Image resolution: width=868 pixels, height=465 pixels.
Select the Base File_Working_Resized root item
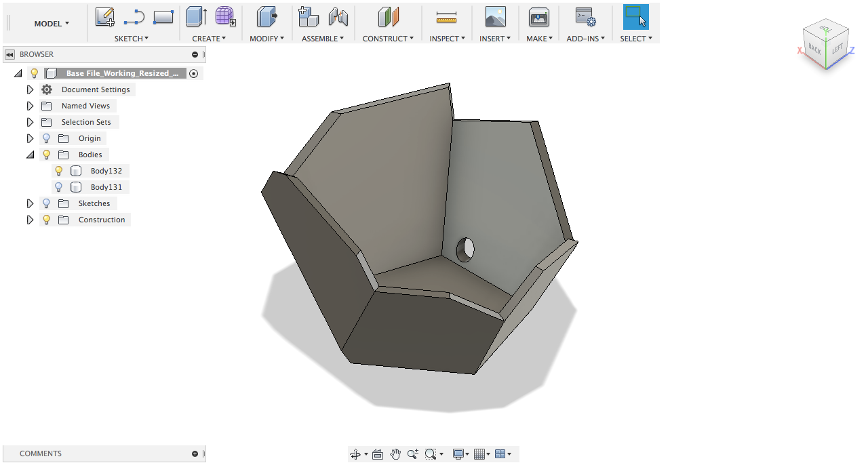pos(122,73)
